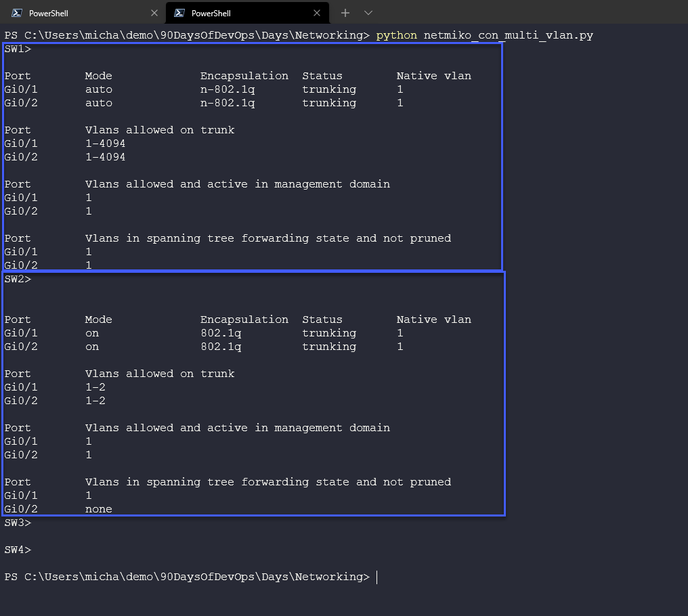Open the terminal tab dropdown chevron
Image resolution: width=688 pixels, height=616 pixels.
(368, 12)
